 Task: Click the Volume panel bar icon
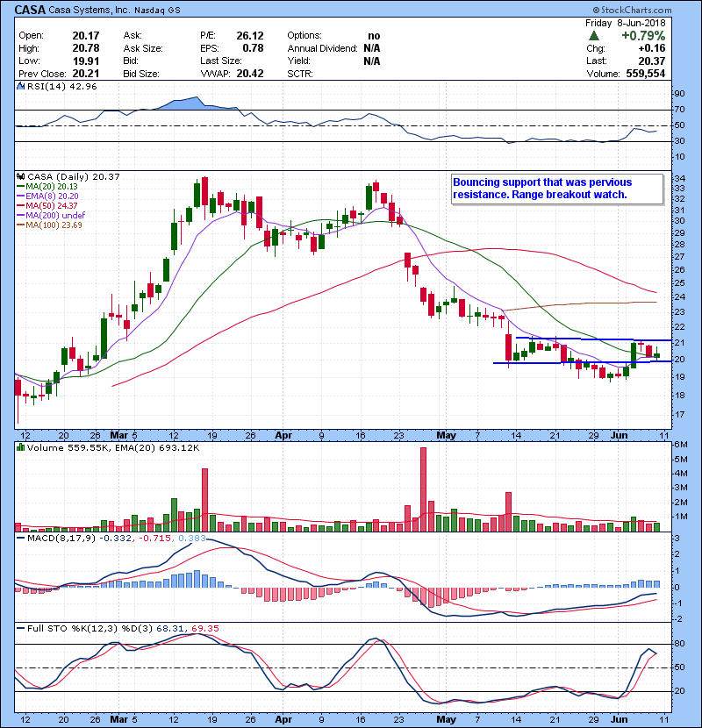20,447
